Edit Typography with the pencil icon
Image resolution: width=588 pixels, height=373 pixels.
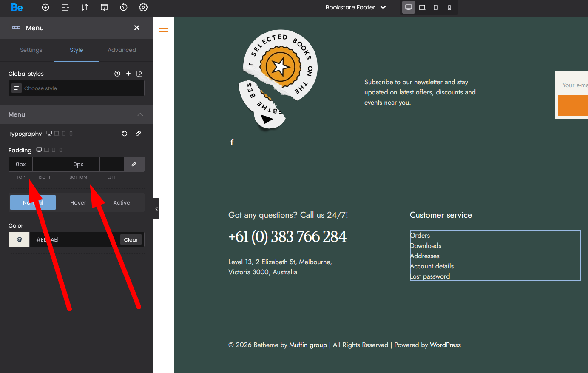click(x=138, y=134)
